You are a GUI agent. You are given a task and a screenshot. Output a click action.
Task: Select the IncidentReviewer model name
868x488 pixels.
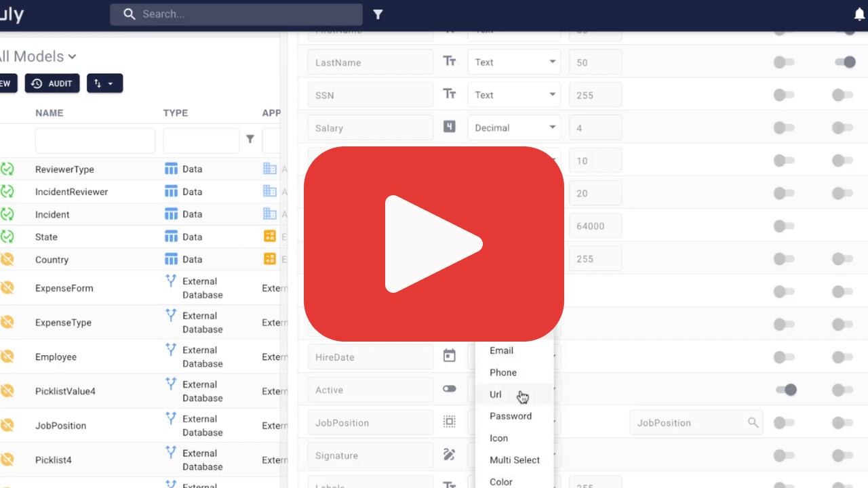click(71, 192)
